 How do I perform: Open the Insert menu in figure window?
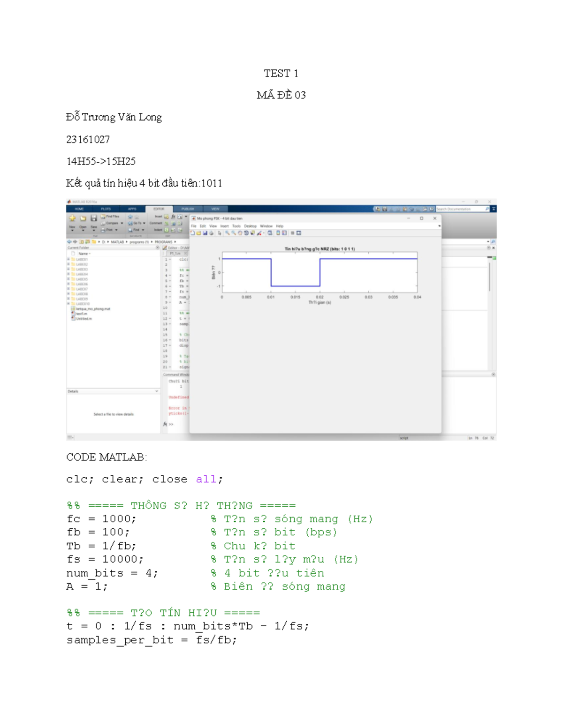[x=224, y=226]
